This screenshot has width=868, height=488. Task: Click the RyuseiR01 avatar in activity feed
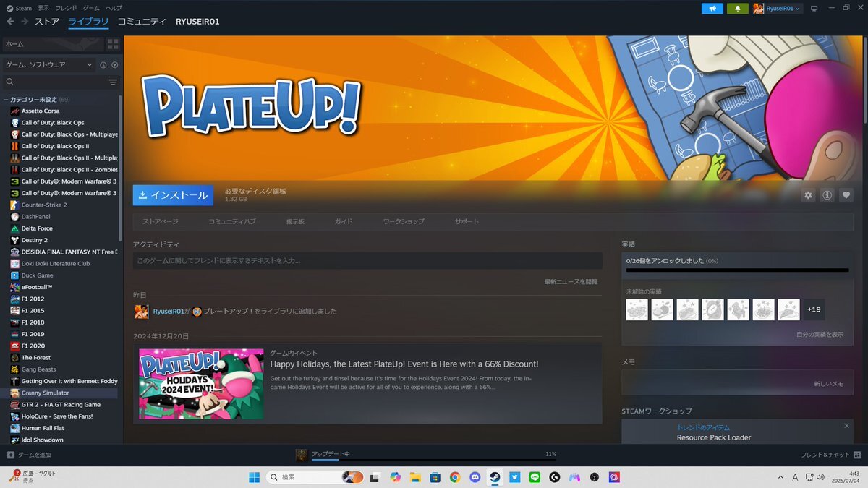pyautogui.click(x=141, y=312)
